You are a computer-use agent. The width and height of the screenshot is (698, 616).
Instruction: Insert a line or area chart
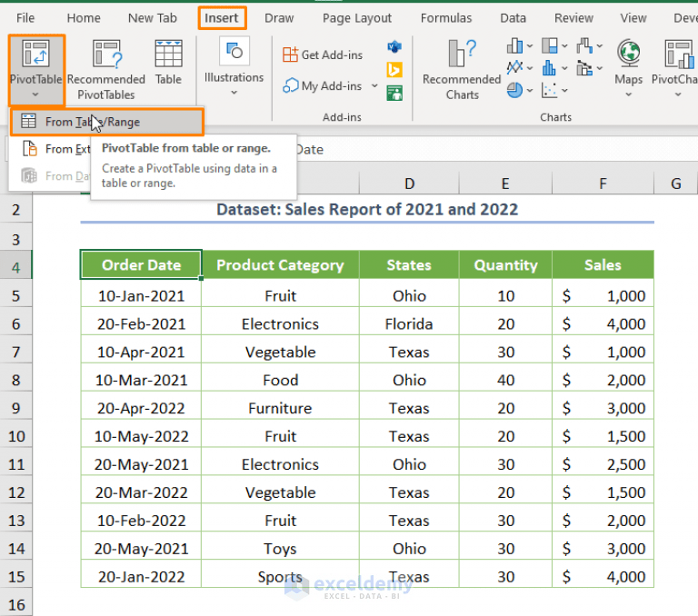pyautogui.click(x=514, y=67)
